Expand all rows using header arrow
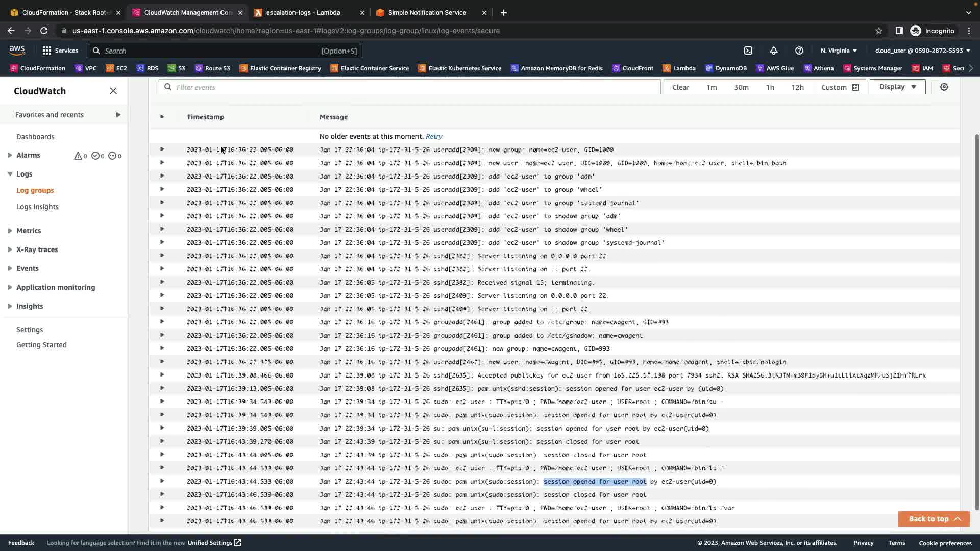 coord(162,117)
